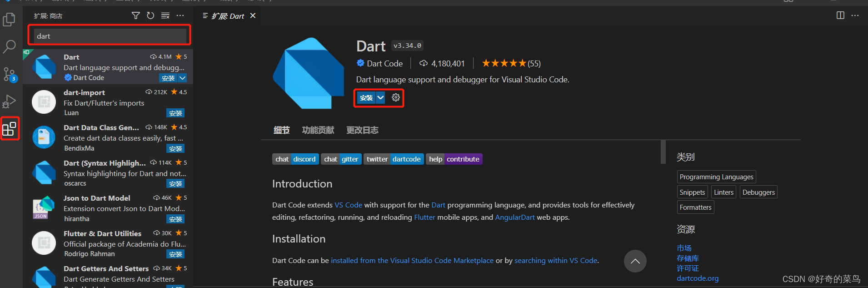Open the Source Control view
Viewport: 868px width, 288px height.
9,74
